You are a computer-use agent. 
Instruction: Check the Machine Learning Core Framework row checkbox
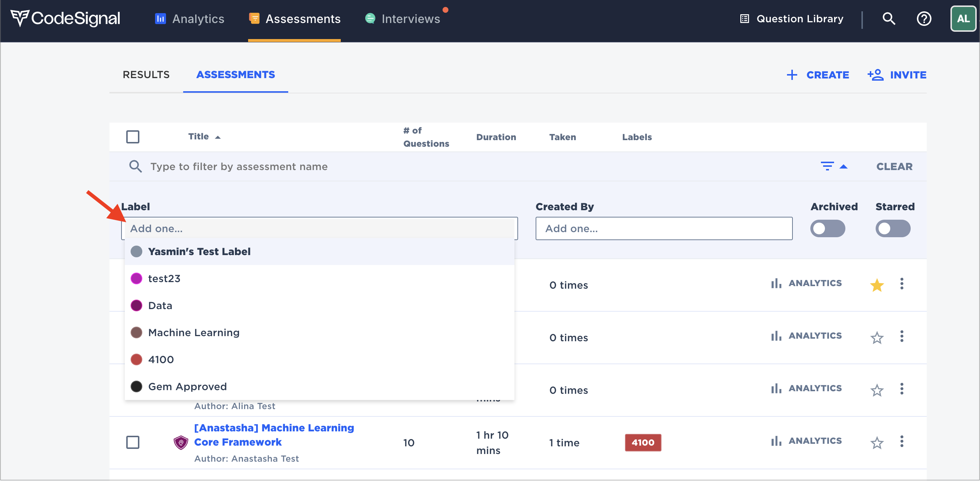tap(132, 442)
